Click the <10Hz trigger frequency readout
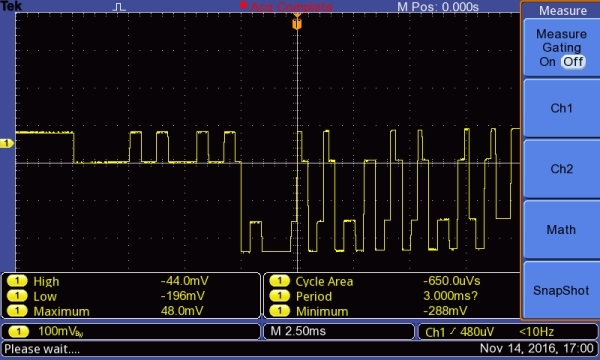The height and width of the screenshot is (360, 600). click(x=536, y=332)
